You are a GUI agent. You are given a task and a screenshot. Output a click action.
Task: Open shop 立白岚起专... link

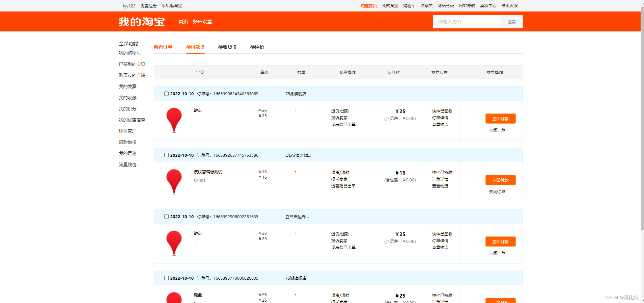coord(297,217)
